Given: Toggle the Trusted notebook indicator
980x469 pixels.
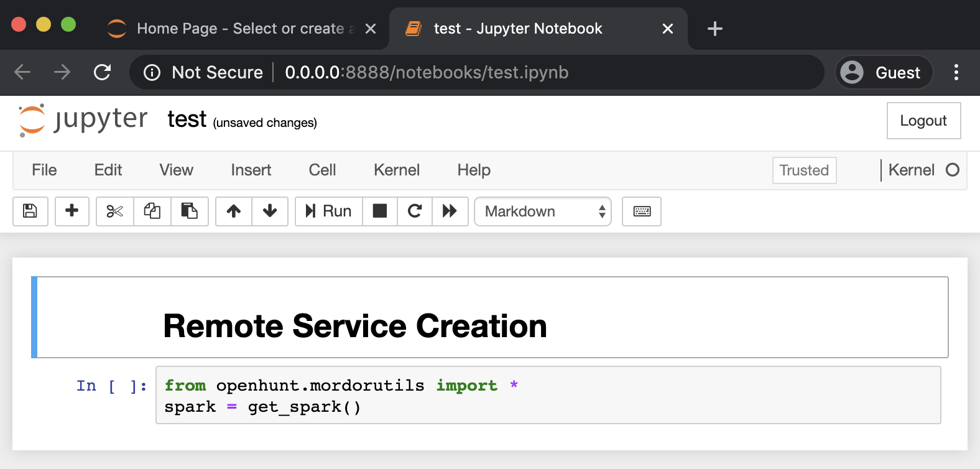Looking at the screenshot, I should (x=804, y=170).
